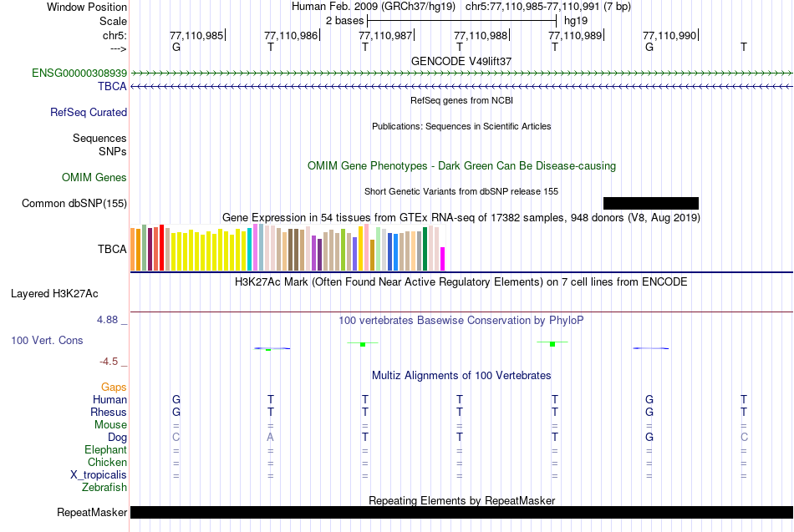Click the black dbSNP variant block

(x=651, y=204)
